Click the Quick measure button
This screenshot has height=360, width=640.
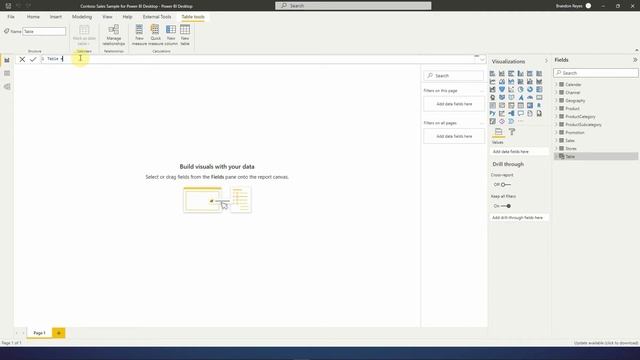click(155, 35)
